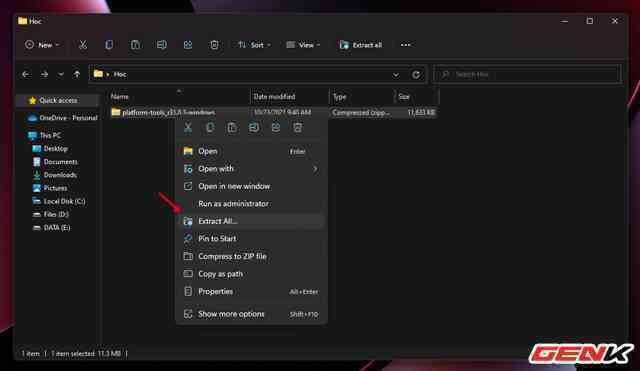The height and width of the screenshot is (371, 640).
Task: Choose Copy as path
Action: [251, 274]
